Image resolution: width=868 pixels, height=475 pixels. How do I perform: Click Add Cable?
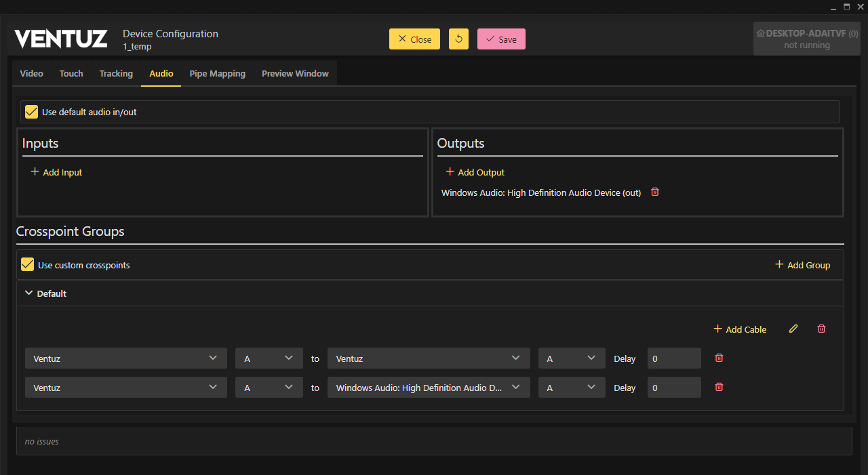740,329
